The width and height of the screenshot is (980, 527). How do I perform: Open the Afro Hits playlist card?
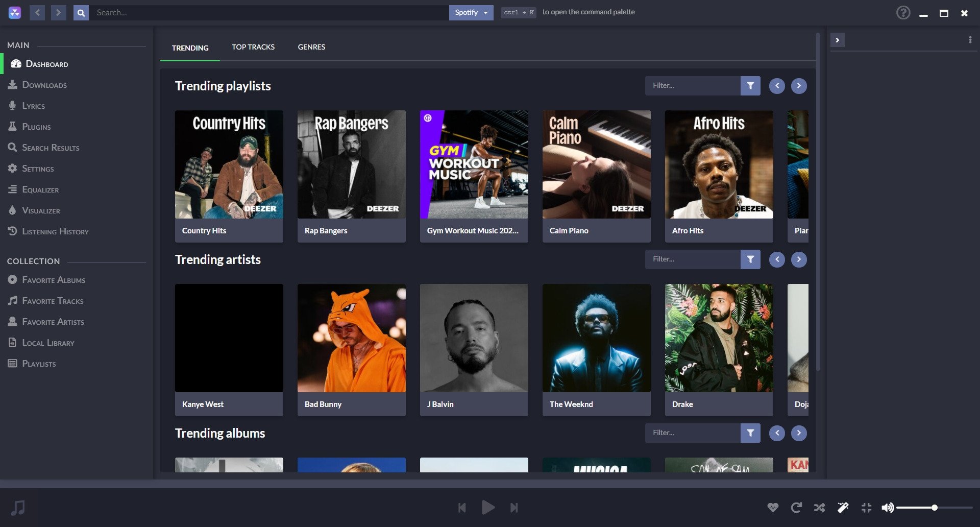click(719, 176)
